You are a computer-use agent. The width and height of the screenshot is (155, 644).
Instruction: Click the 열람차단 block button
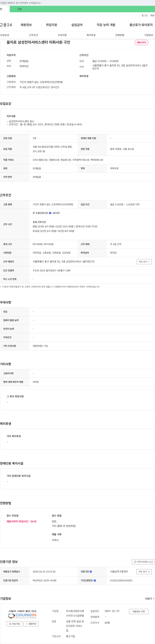pyautogui.click(x=31, y=624)
